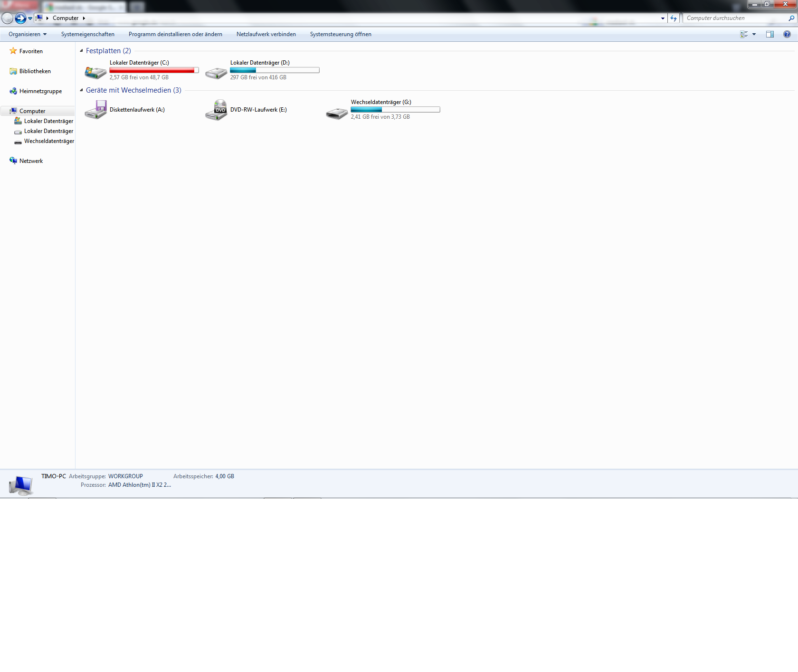Click the change view icon
This screenshot has height=672, width=798.
(x=744, y=34)
